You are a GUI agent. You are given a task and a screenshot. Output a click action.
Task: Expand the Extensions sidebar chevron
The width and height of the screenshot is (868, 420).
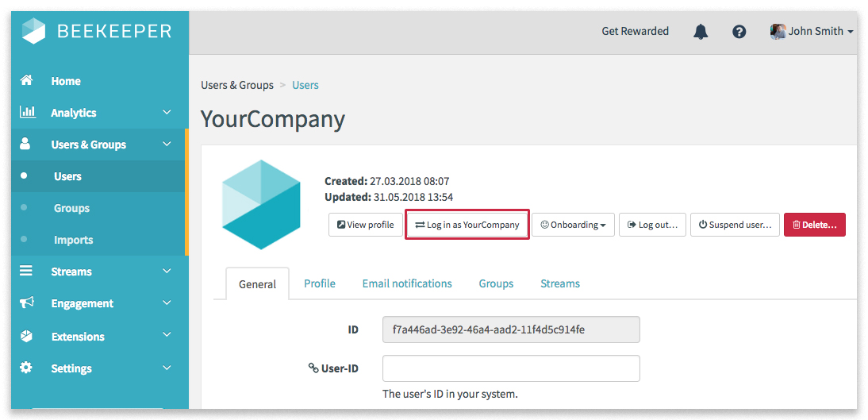coord(167,336)
